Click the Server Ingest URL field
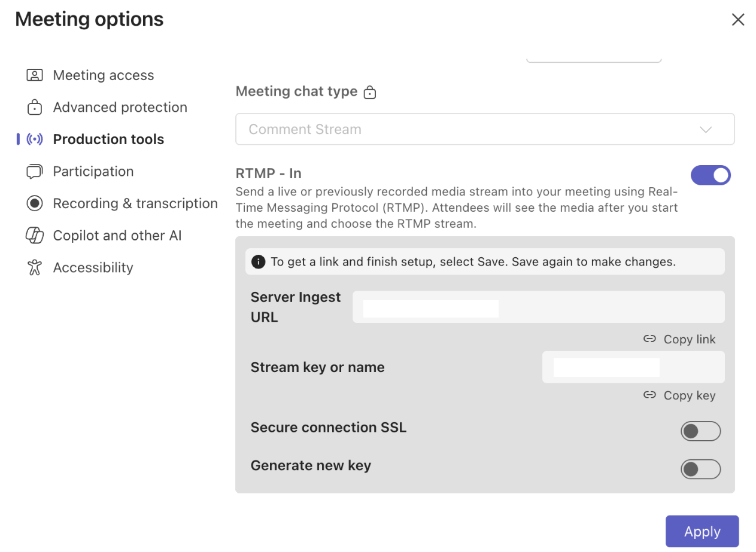The height and width of the screenshot is (552, 756). click(x=538, y=307)
